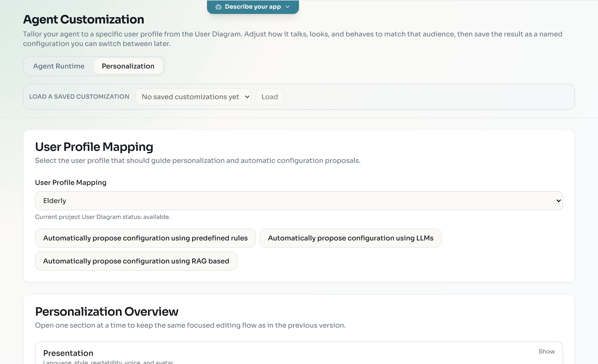This screenshot has height=364, width=598.
Task: Click the Personalization Overview heading
Action: [x=107, y=312]
